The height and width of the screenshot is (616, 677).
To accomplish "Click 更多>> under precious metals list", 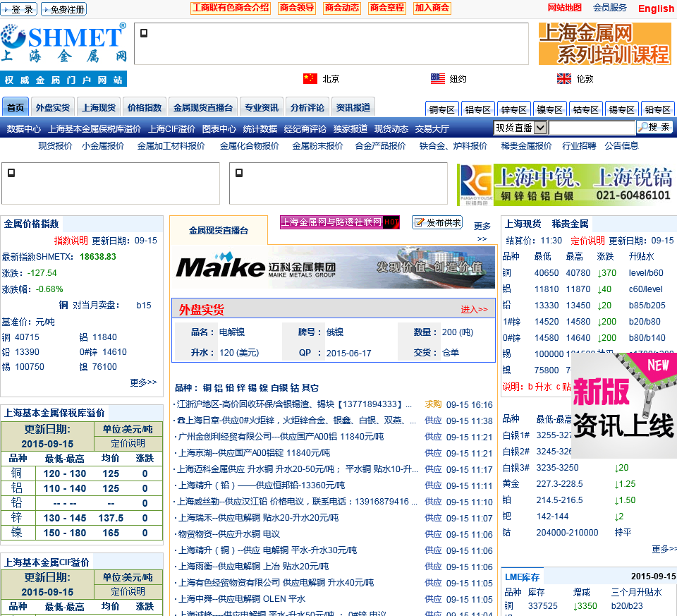I will (x=664, y=549).
